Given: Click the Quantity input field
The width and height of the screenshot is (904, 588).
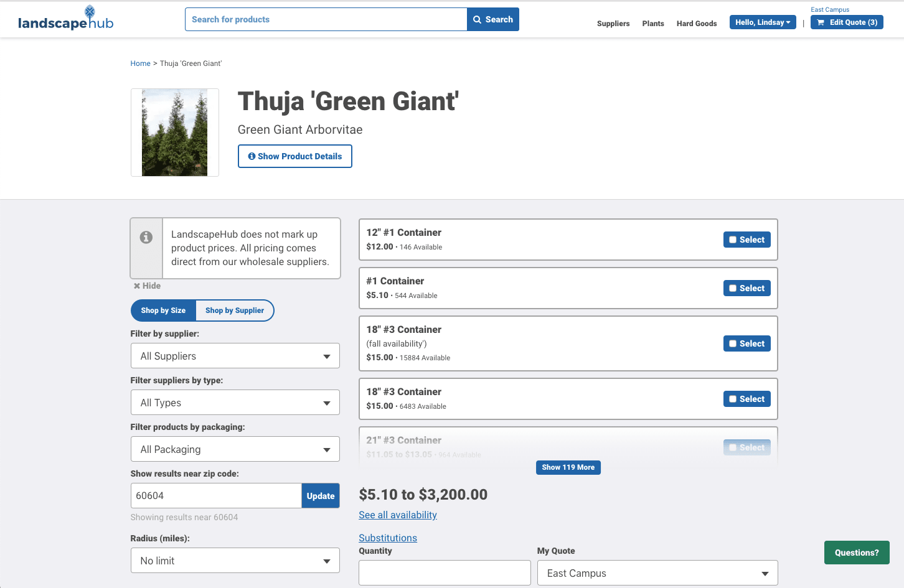Looking at the screenshot, I should 445,573.
